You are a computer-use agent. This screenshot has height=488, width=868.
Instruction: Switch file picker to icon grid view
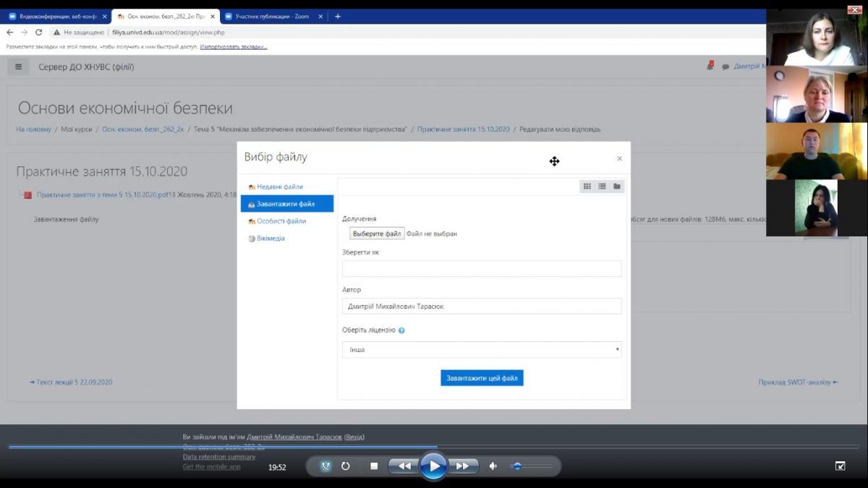coord(587,187)
